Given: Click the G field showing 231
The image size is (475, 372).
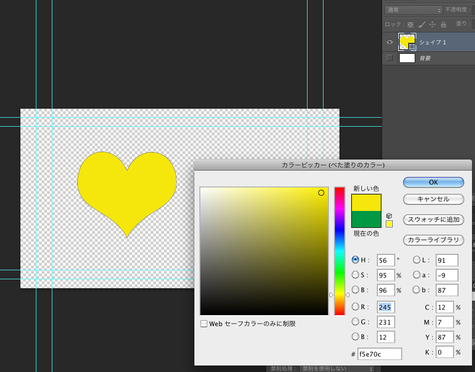Looking at the screenshot, I should point(386,322).
